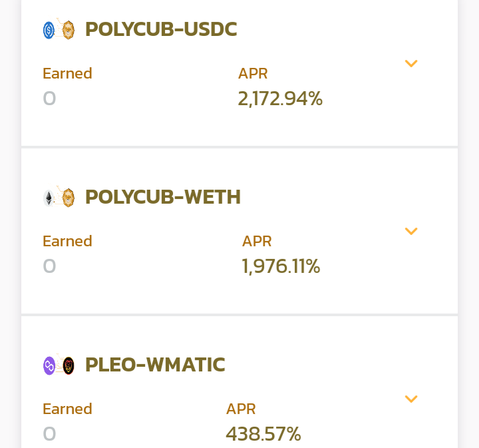Click the Earned label in POLYCUB-WETH card
Image resolution: width=479 pixels, height=448 pixels.
click(67, 241)
